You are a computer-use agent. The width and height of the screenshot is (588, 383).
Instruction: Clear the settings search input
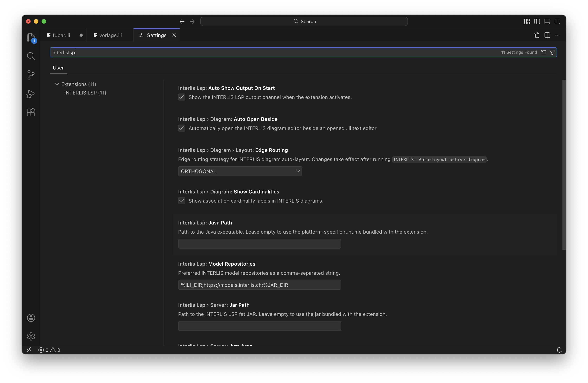click(543, 52)
